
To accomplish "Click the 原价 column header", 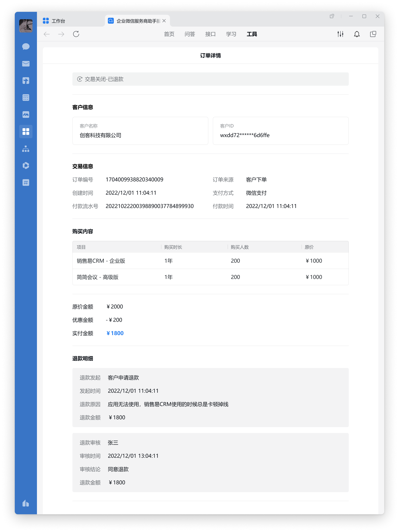I will pyautogui.click(x=309, y=247).
